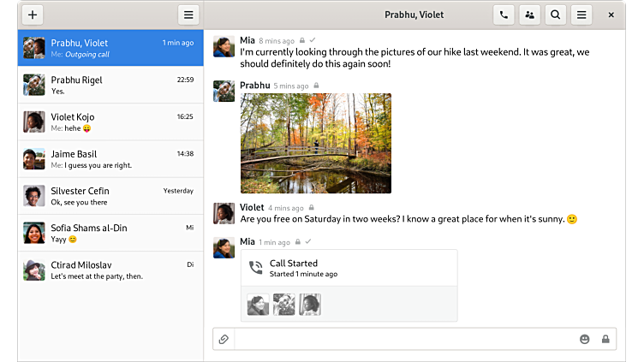Click the plus button to add chat

coord(33,15)
